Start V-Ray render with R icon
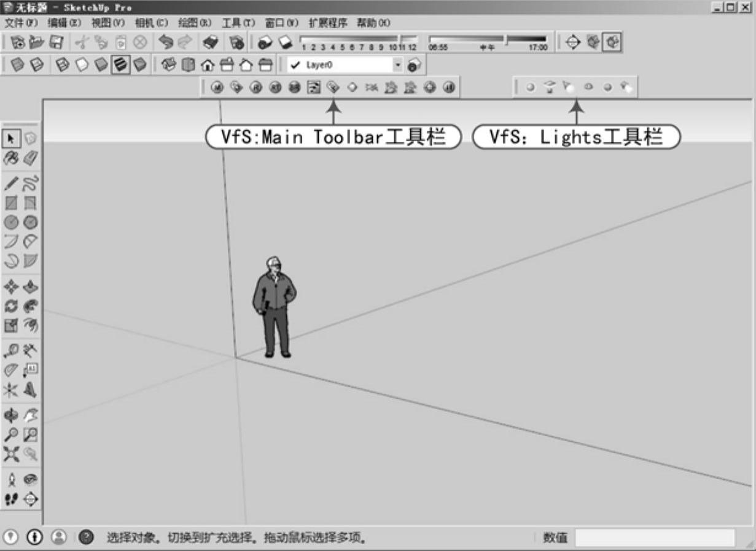Screen dimensions: 756x551 point(255,88)
